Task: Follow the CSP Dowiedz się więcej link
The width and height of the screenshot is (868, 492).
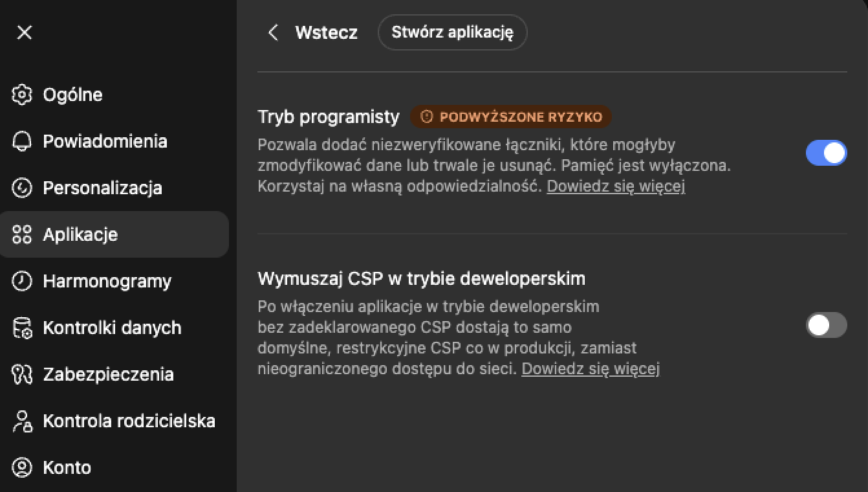Action: [x=590, y=368]
